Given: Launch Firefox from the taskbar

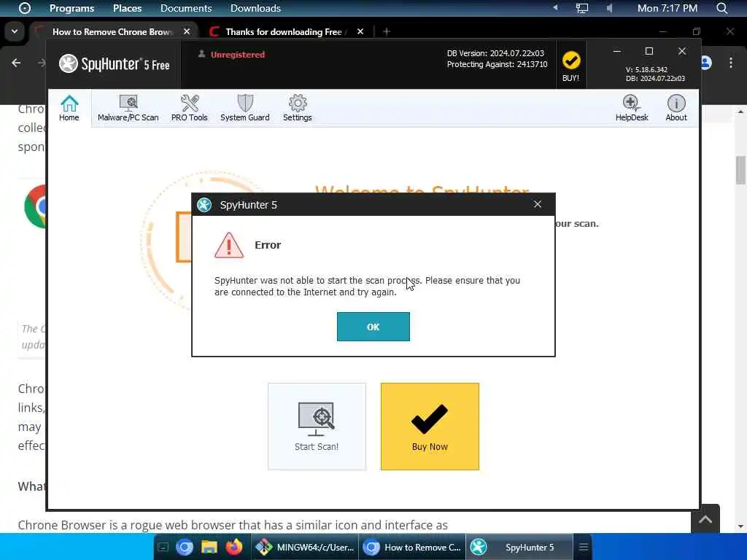Looking at the screenshot, I should [x=233, y=547].
